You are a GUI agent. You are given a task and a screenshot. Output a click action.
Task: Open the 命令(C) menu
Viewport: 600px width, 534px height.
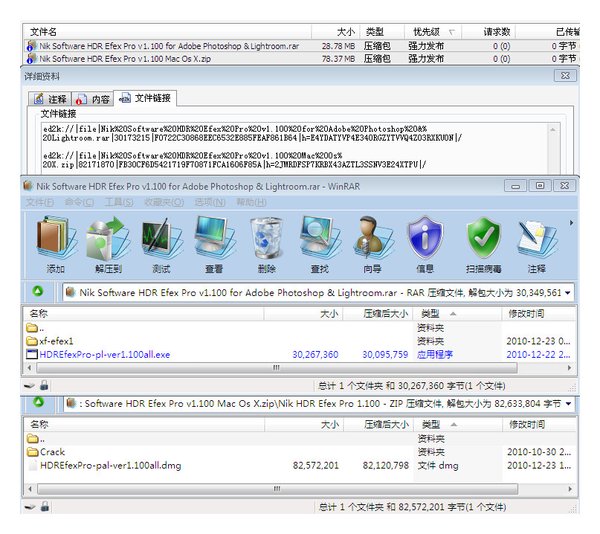79,202
